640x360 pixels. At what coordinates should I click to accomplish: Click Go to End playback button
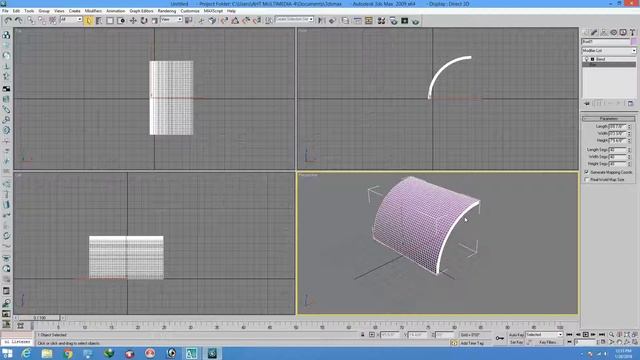pos(602,335)
